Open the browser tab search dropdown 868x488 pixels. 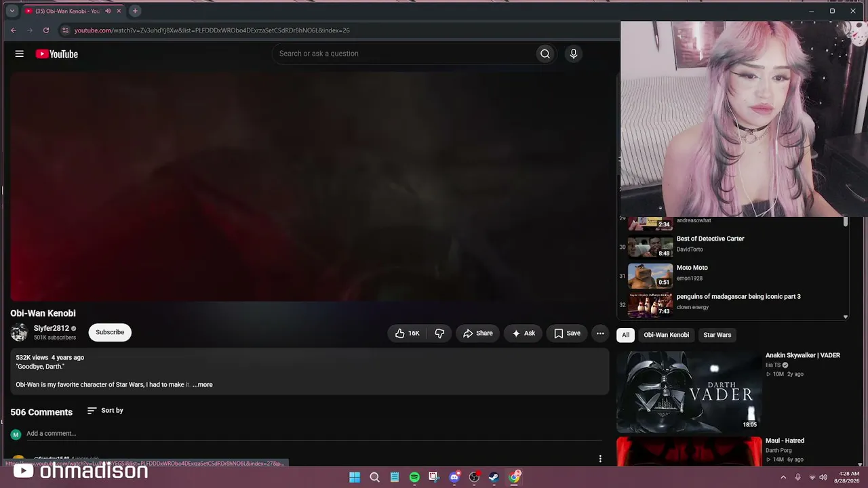(12, 11)
